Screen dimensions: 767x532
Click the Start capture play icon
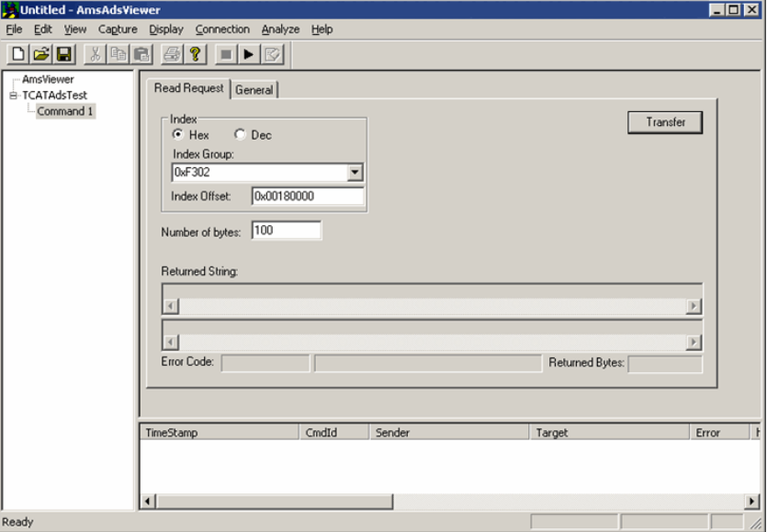click(249, 54)
